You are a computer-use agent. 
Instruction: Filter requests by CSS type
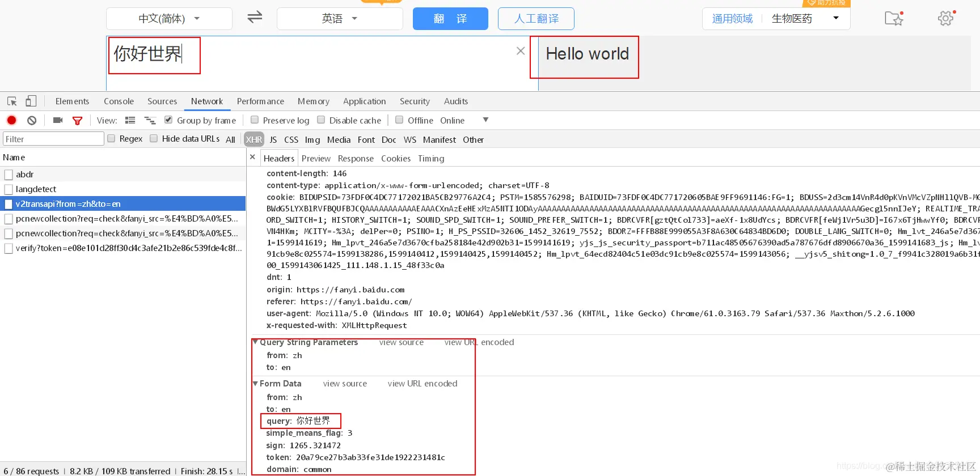tap(291, 140)
